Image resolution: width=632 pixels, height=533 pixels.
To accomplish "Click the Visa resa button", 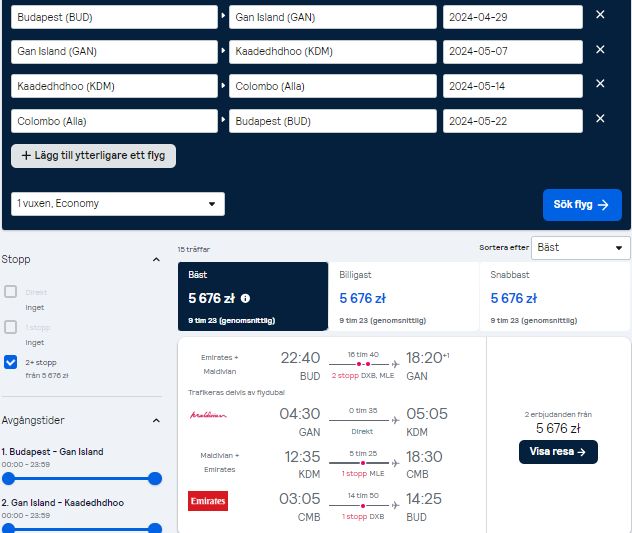I will click(x=558, y=452).
